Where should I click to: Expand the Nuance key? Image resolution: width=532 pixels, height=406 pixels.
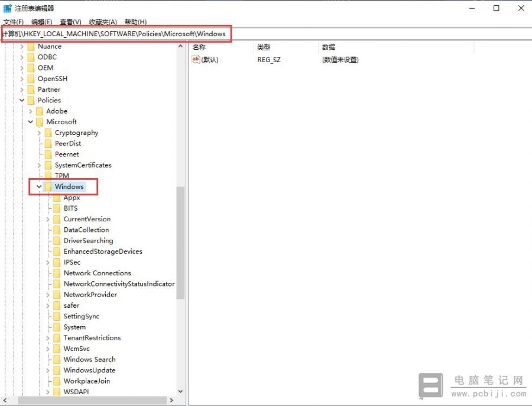22,47
